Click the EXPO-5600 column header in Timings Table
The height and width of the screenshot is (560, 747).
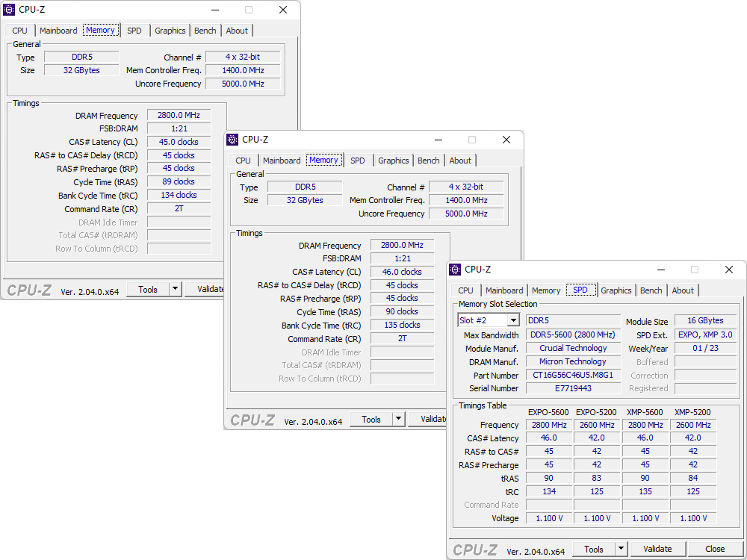(548, 412)
